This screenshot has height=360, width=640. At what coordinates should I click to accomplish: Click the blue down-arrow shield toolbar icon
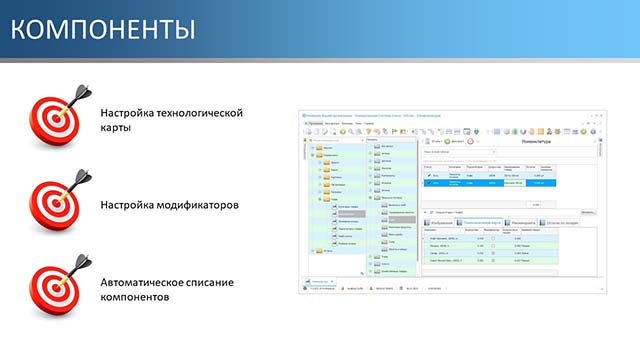point(476,131)
